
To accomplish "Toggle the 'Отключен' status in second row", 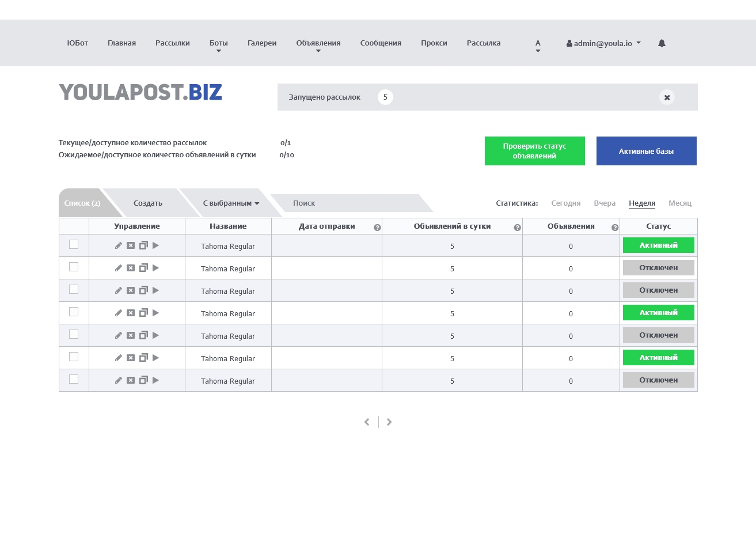I will coord(659,268).
